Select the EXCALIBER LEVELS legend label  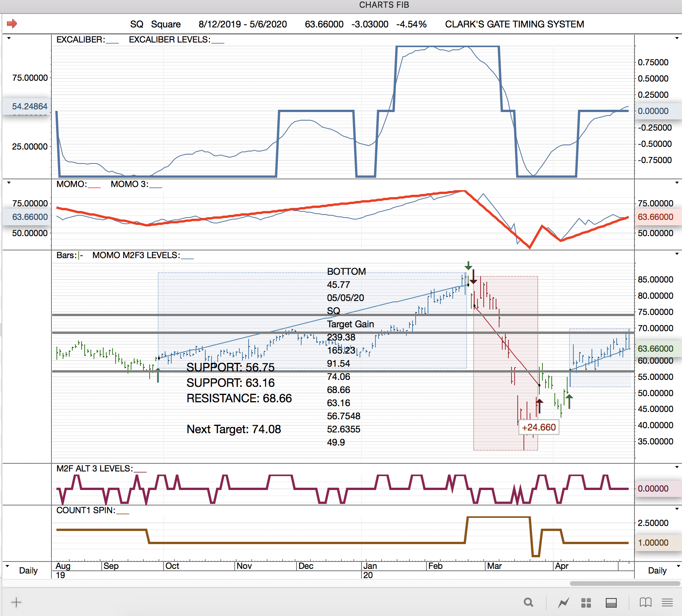pos(176,39)
